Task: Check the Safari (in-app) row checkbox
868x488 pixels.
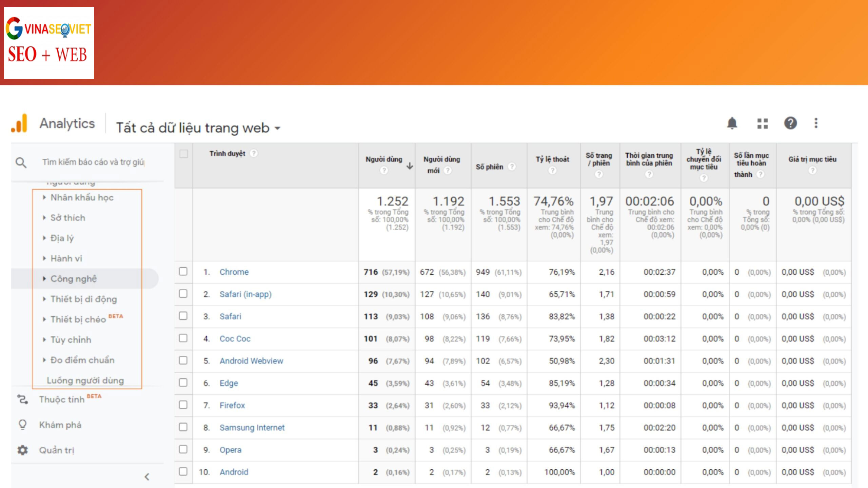Action: [x=183, y=293]
